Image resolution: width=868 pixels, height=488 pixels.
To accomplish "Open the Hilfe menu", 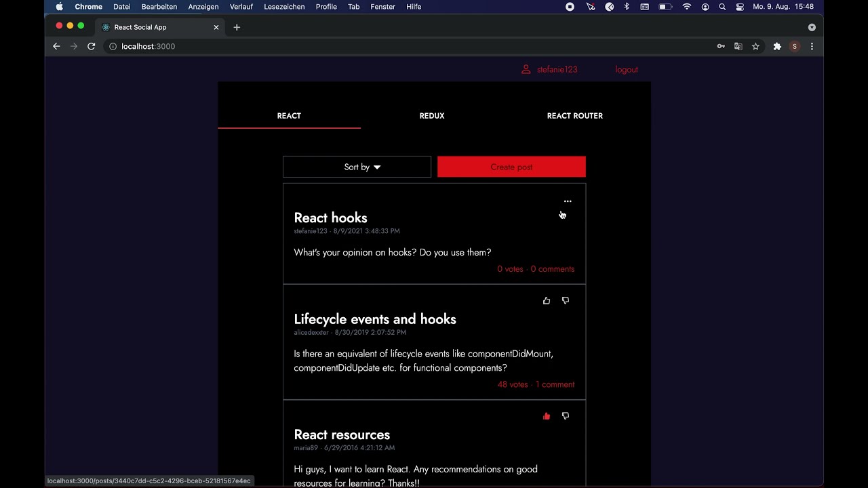I will point(414,7).
